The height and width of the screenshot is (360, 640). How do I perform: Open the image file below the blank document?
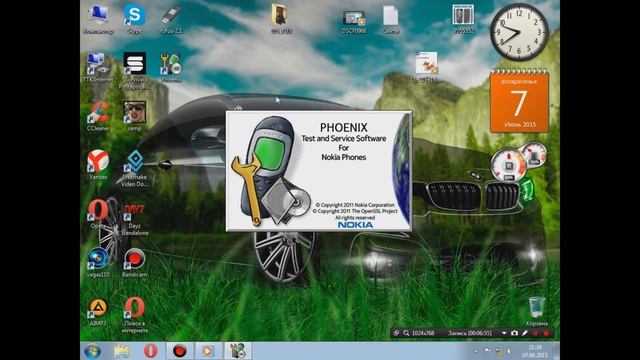tap(427, 67)
